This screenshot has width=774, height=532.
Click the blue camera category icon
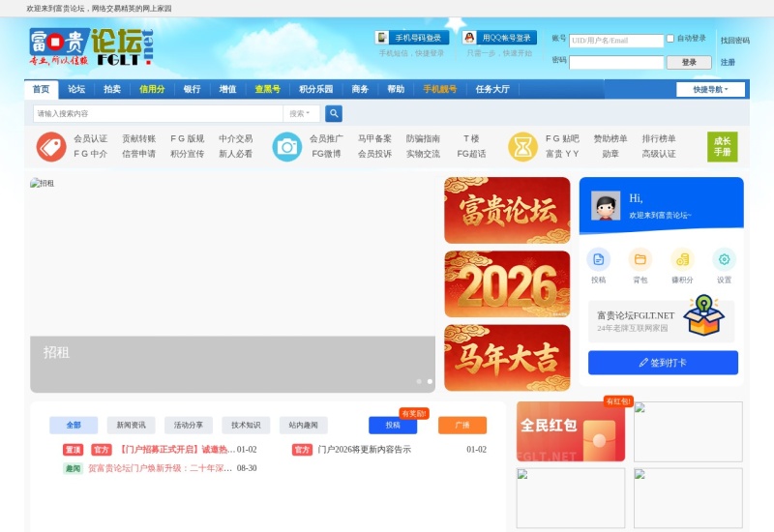[x=286, y=147]
